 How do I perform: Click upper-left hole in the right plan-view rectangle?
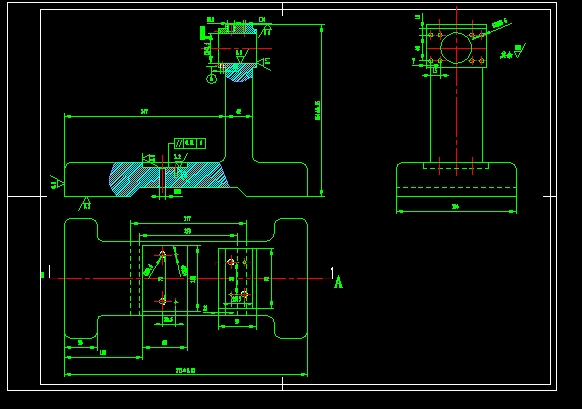231,262
